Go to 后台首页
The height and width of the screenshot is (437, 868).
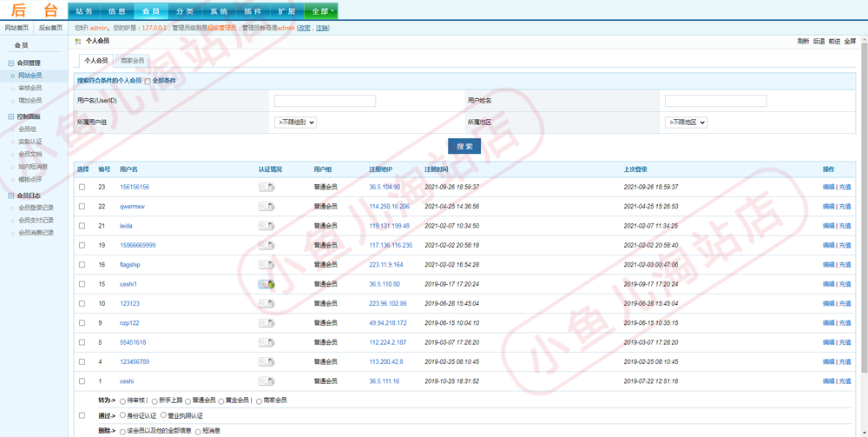[50, 28]
